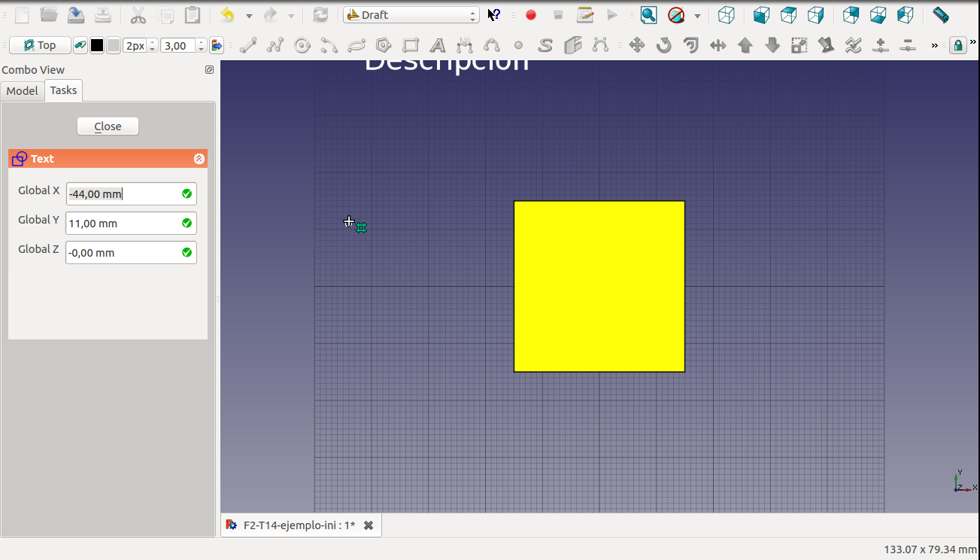Pick the Rectangle drawing tool
Image resolution: width=980 pixels, height=560 pixels.
point(411,46)
